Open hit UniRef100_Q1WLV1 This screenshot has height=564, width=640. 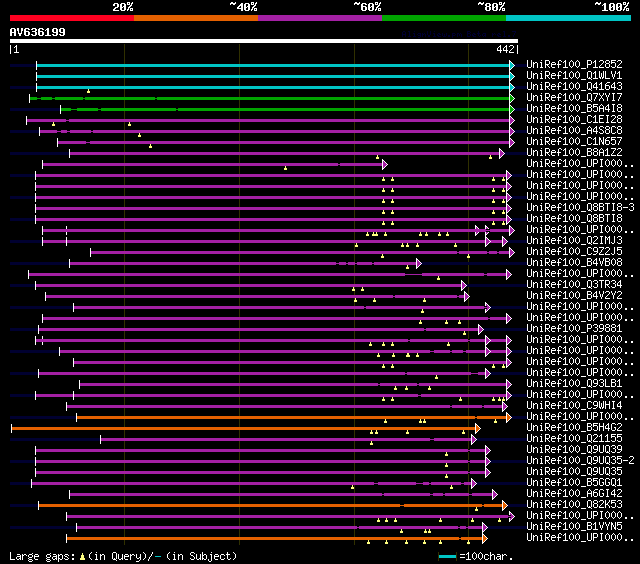pos(574,75)
